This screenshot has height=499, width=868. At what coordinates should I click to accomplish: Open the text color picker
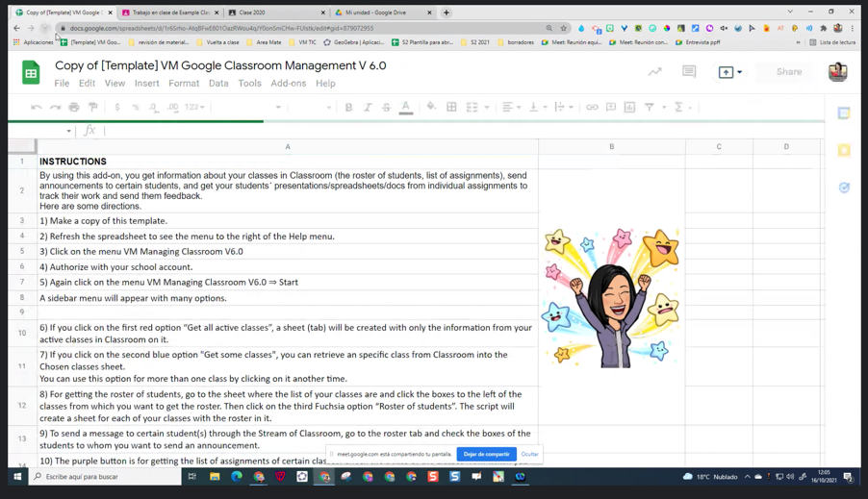click(406, 108)
